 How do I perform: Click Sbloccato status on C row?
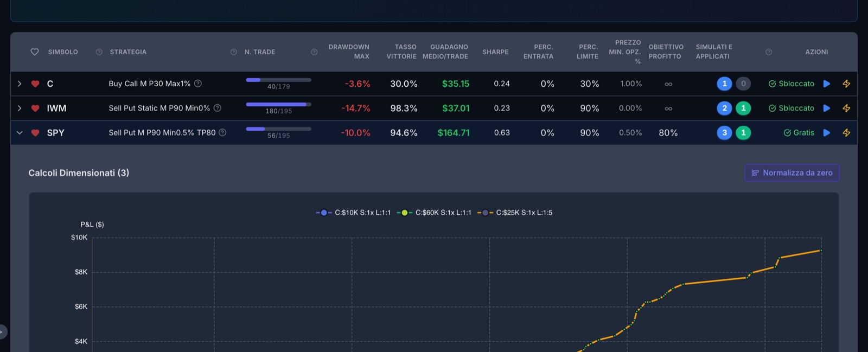tap(792, 84)
